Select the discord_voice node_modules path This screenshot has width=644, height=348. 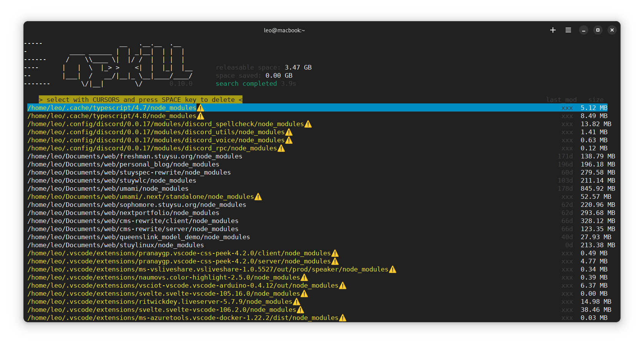point(156,140)
